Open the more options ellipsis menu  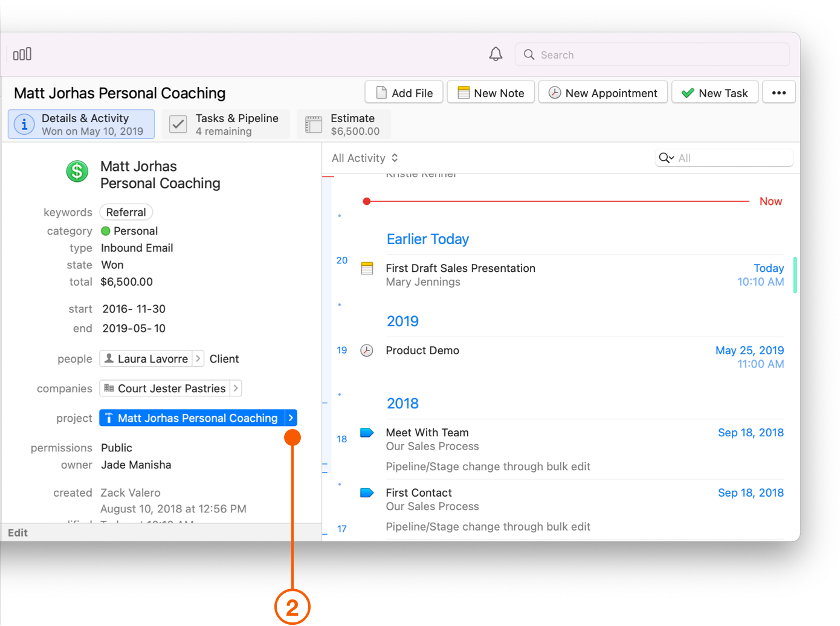779,92
